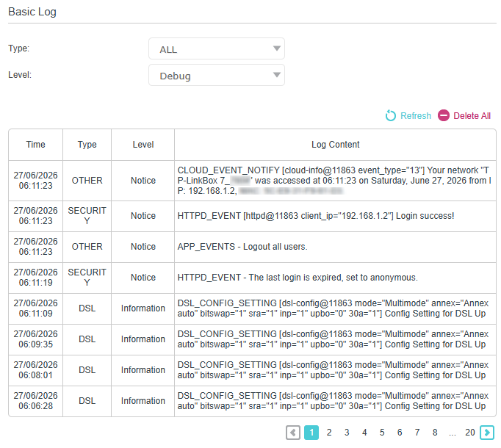Click the 'Type:' field label
The width and height of the screenshot is (501, 448).
pyautogui.click(x=18, y=48)
